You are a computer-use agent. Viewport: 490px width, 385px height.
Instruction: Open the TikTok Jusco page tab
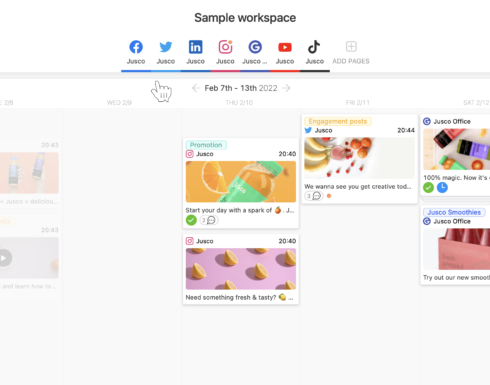point(314,52)
